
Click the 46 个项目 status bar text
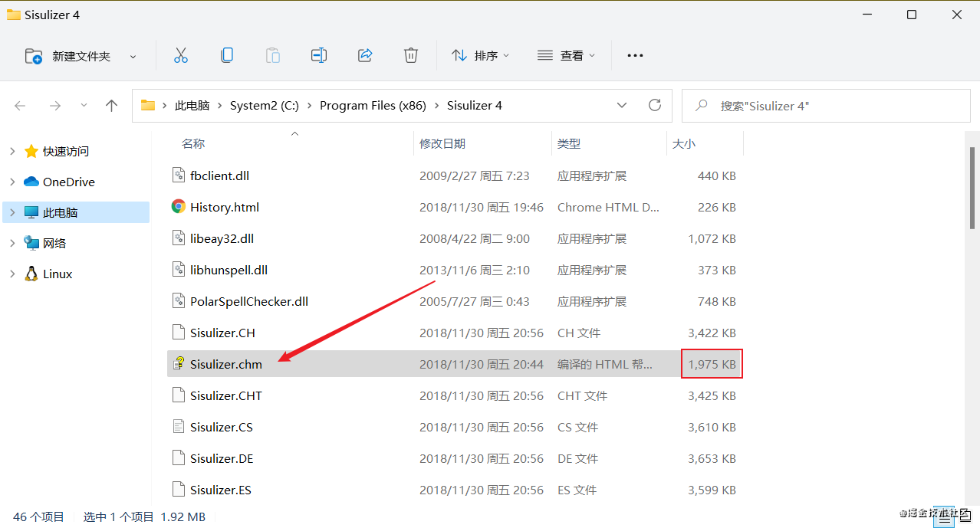pyautogui.click(x=39, y=517)
